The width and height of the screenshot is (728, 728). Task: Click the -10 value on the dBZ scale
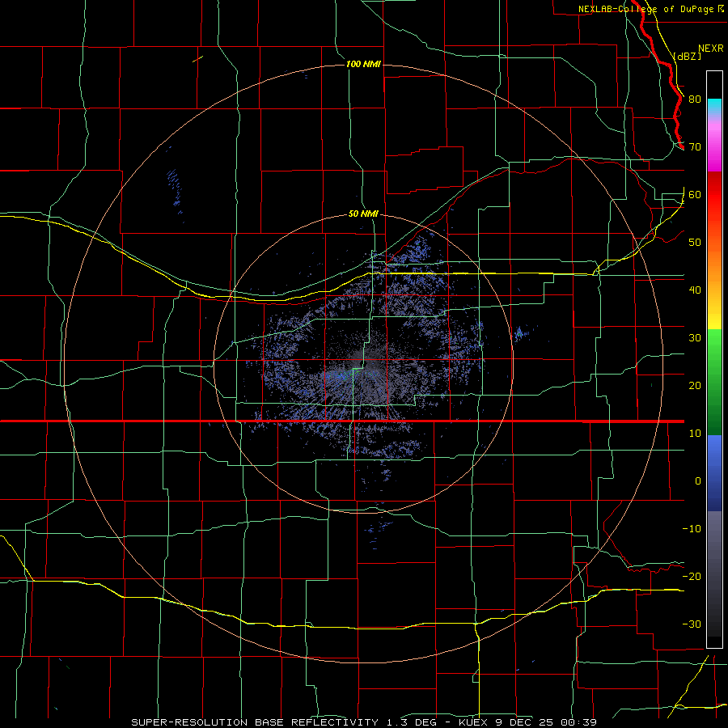[x=692, y=529]
